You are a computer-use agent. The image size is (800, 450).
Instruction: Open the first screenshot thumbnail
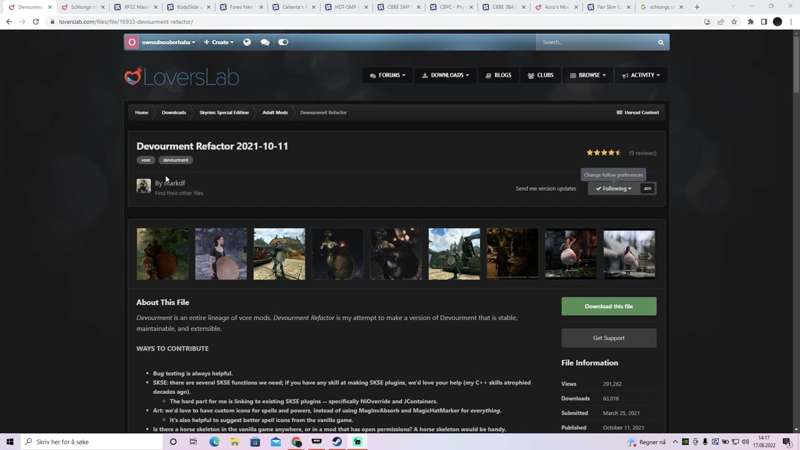pyautogui.click(x=162, y=253)
